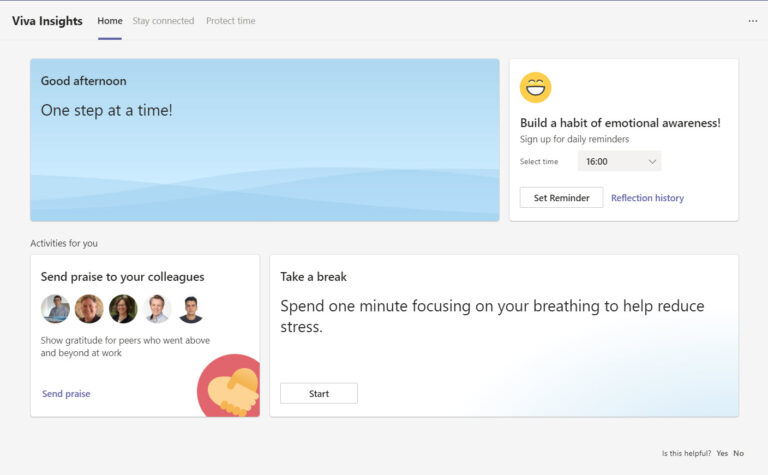Start the one-minute breathing break
768x475 pixels.
(x=319, y=394)
